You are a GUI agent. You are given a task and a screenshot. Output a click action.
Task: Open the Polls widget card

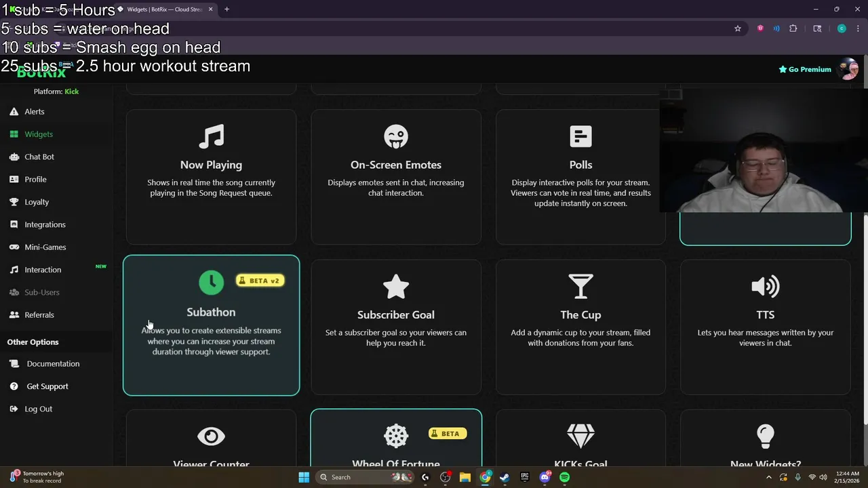pos(580,176)
